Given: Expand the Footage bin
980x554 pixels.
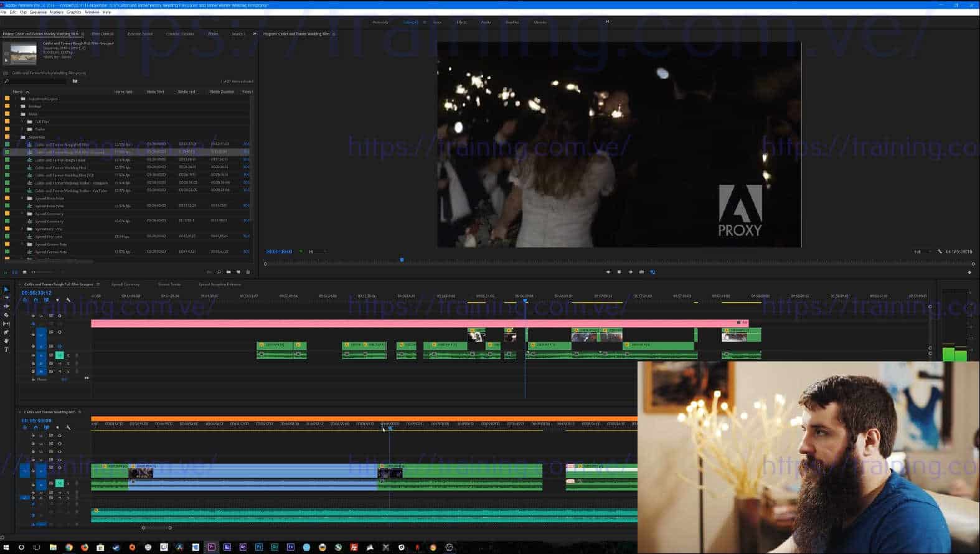Looking at the screenshot, I should tap(17, 106).
